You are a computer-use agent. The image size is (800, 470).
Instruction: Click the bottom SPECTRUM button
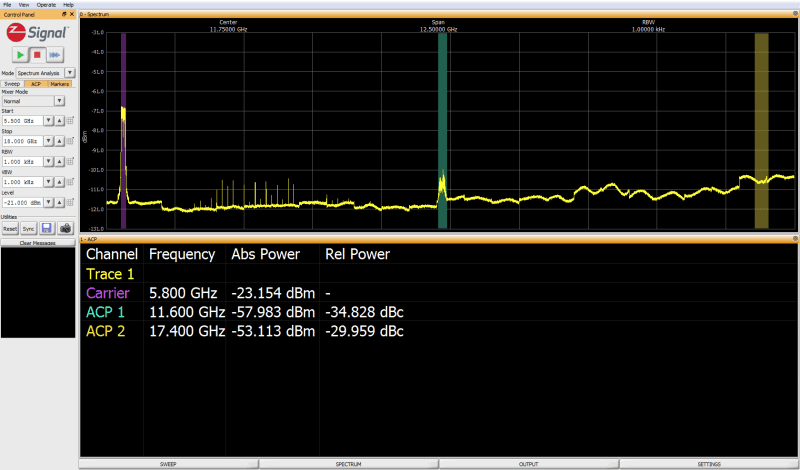click(x=348, y=464)
